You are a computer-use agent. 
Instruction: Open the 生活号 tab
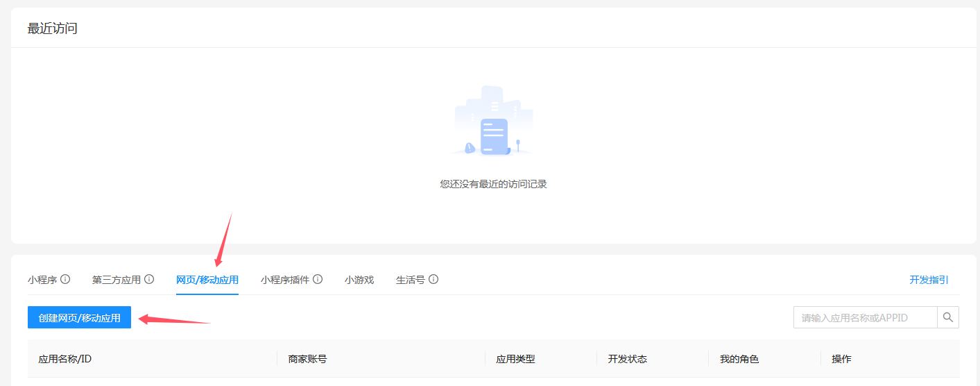click(x=411, y=280)
